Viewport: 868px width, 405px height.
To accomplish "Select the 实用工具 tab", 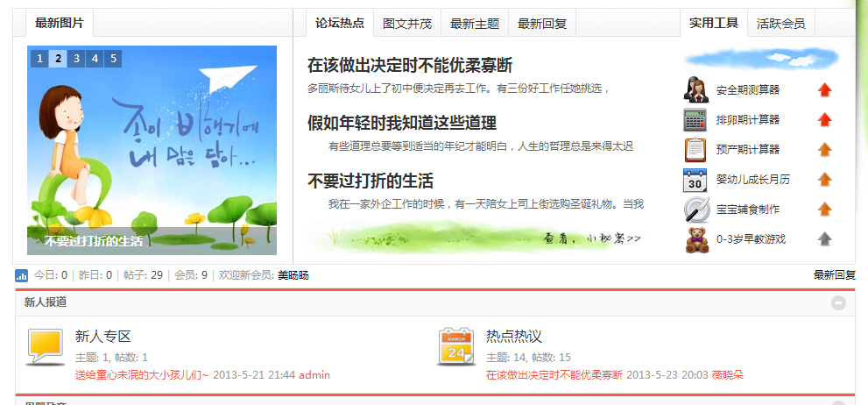I will coord(714,24).
